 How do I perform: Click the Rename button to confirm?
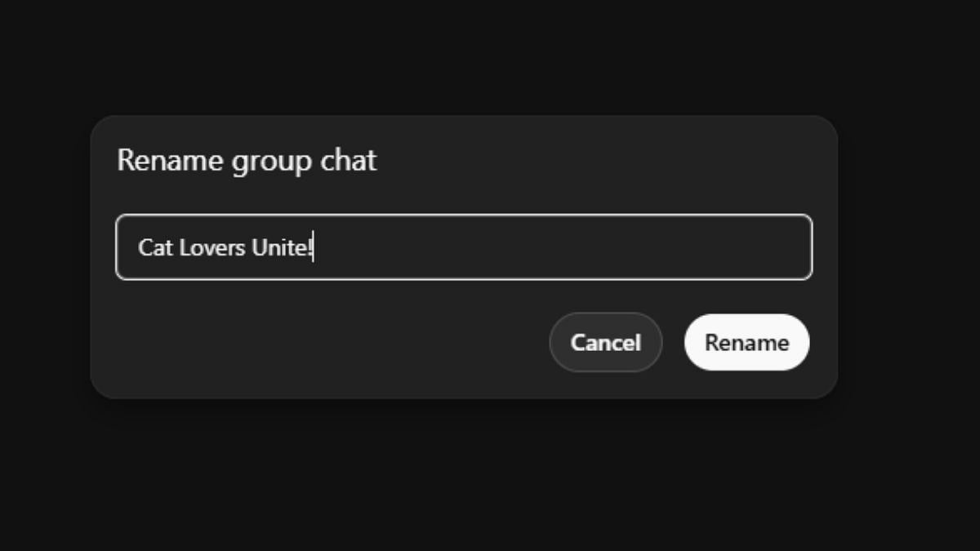(746, 342)
